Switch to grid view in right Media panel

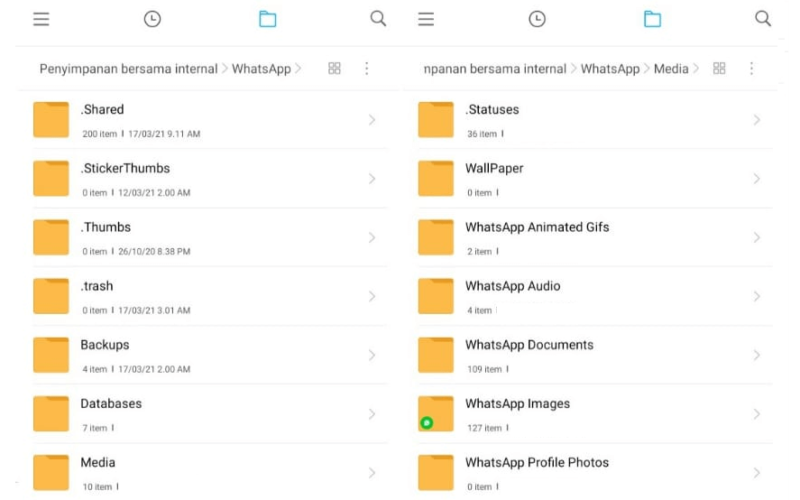click(719, 68)
